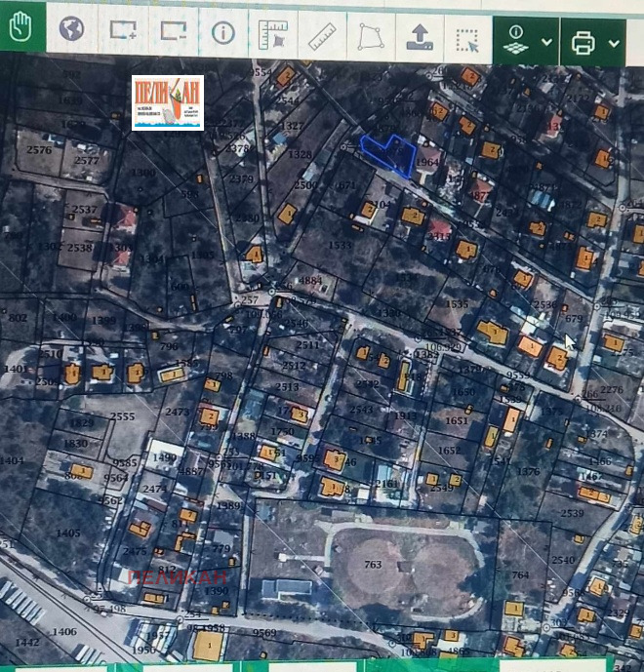Click on parcel labeled 1533
The width and height of the screenshot is (644, 672).
pyautogui.click(x=340, y=246)
